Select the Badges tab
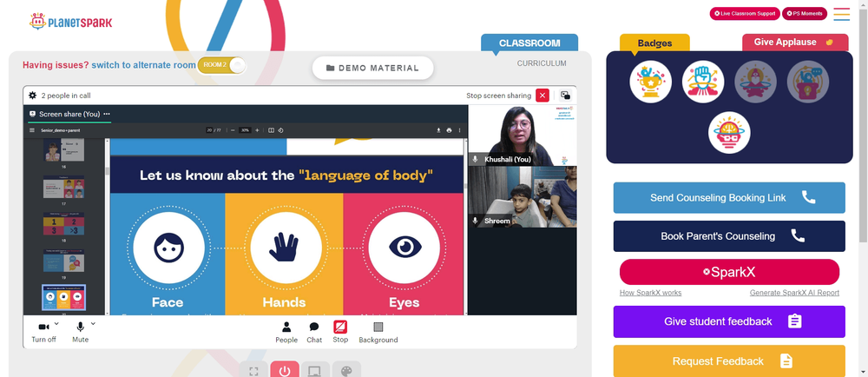 (654, 43)
